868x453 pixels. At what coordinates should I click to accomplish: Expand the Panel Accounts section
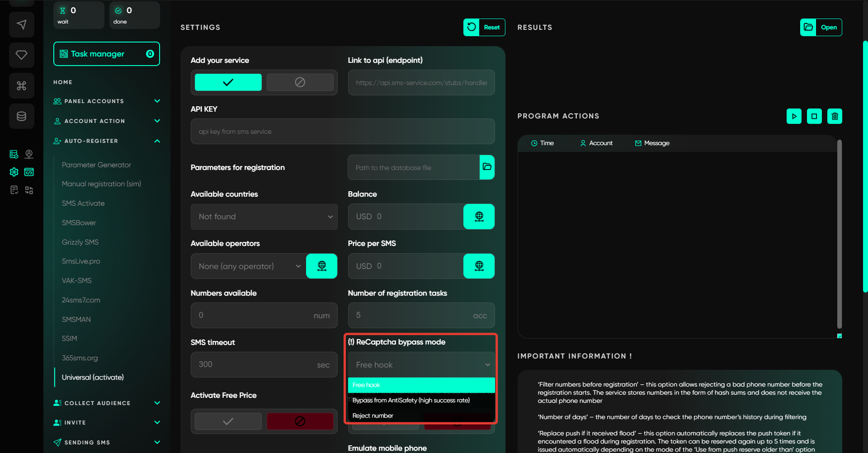(x=157, y=101)
